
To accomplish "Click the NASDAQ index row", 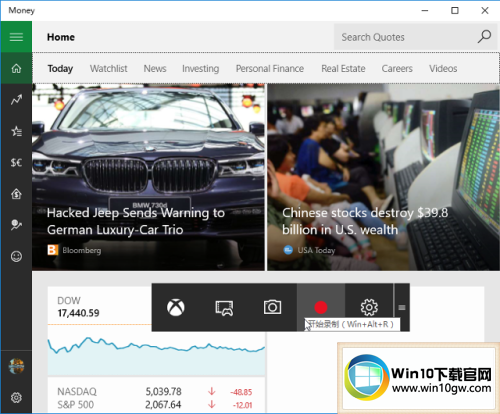I will [156, 392].
